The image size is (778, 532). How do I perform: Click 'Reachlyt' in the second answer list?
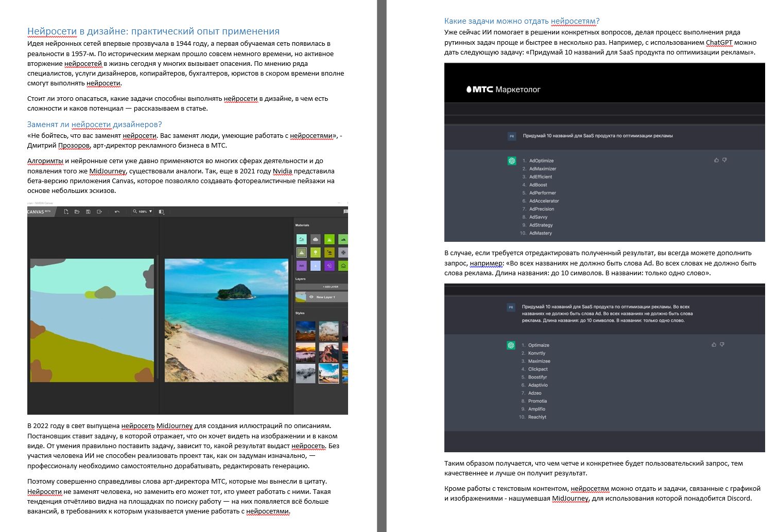point(537,417)
